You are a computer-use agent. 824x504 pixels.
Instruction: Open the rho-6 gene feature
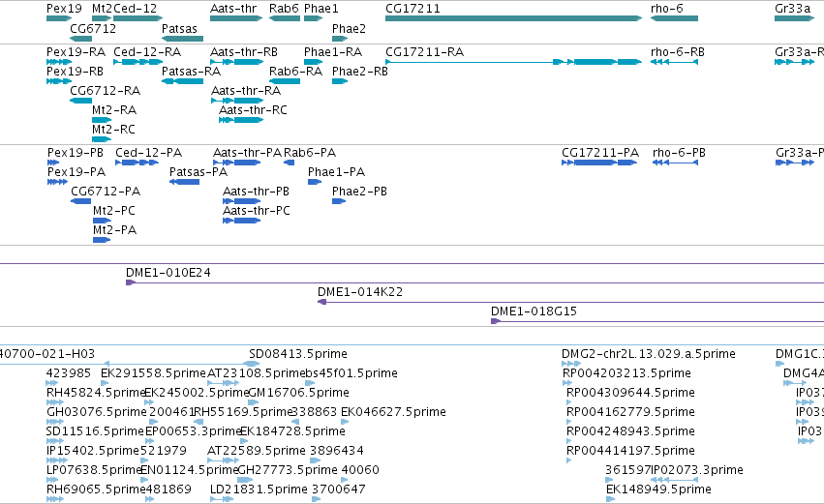coord(674,18)
